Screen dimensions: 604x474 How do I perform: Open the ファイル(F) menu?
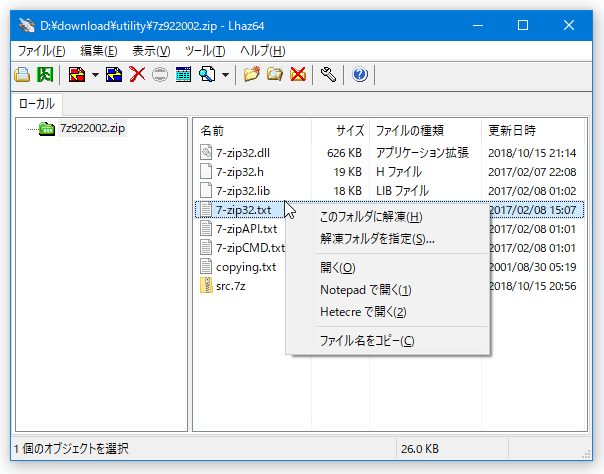[x=42, y=51]
